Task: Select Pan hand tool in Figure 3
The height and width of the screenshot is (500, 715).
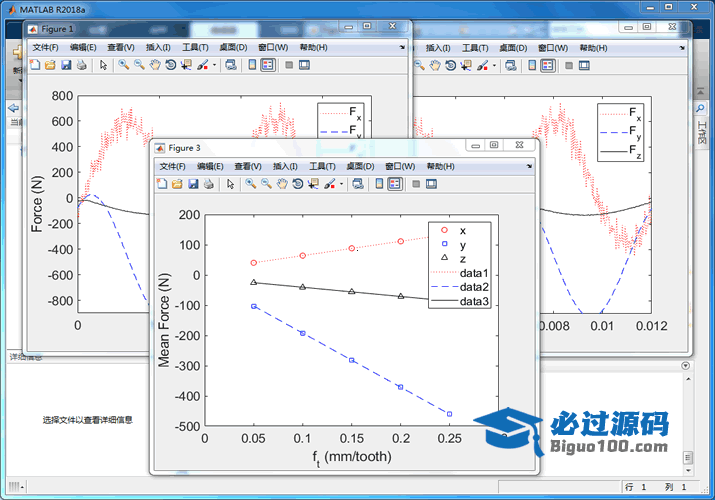Action: click(282, 184)
